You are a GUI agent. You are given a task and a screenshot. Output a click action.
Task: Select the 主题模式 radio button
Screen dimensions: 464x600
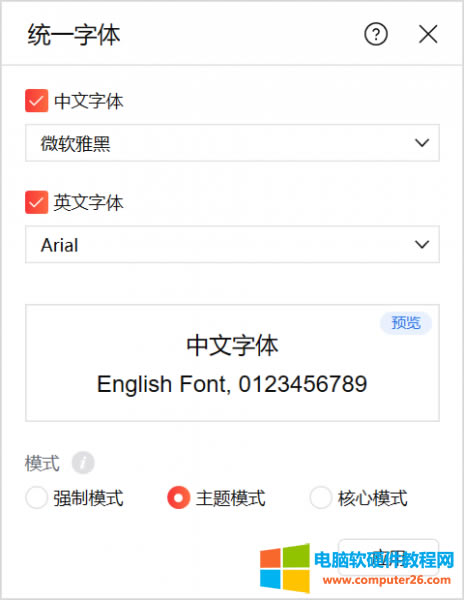coord(179,497)
